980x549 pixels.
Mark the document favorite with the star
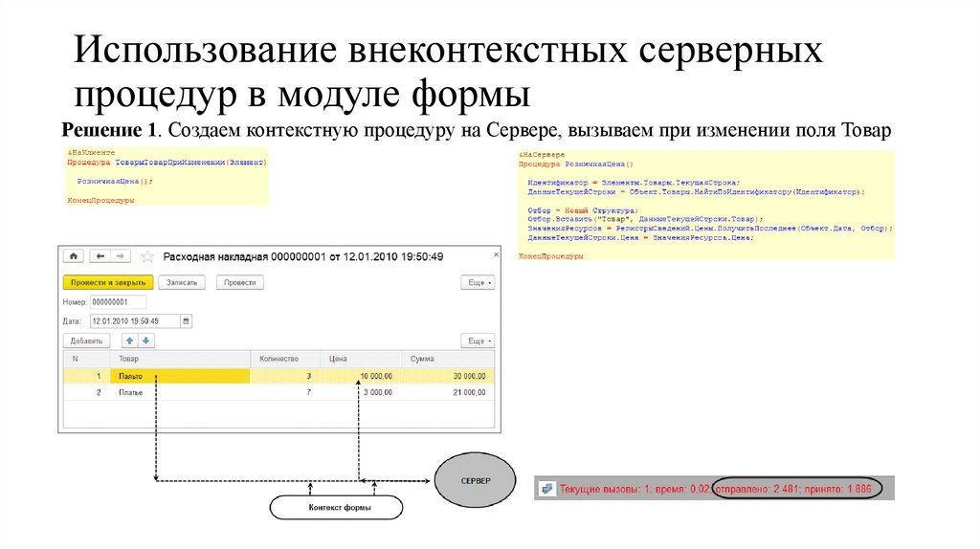click(147, 256)
